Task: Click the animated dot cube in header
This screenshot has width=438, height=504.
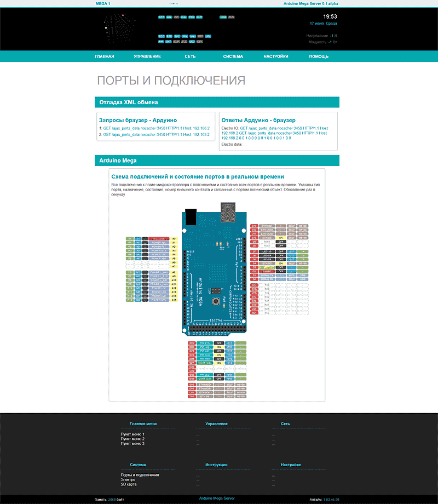Action: click(119, 29)
